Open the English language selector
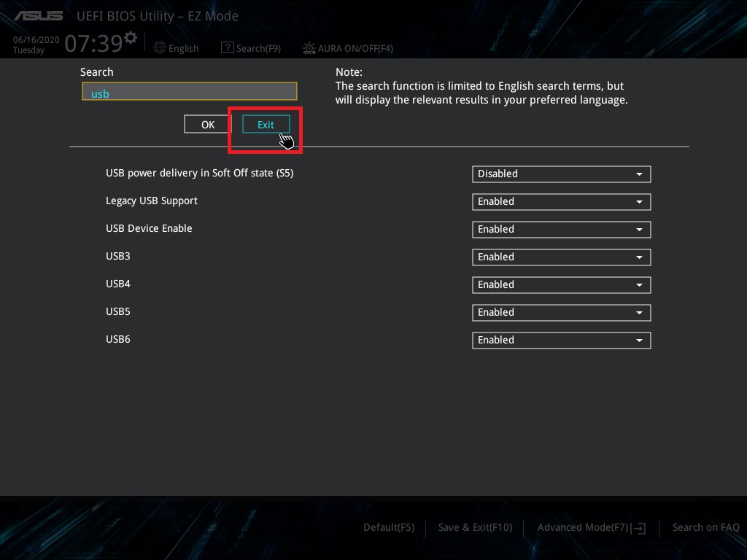This screenshot has height=560, width=747. (x=177, y=48)
